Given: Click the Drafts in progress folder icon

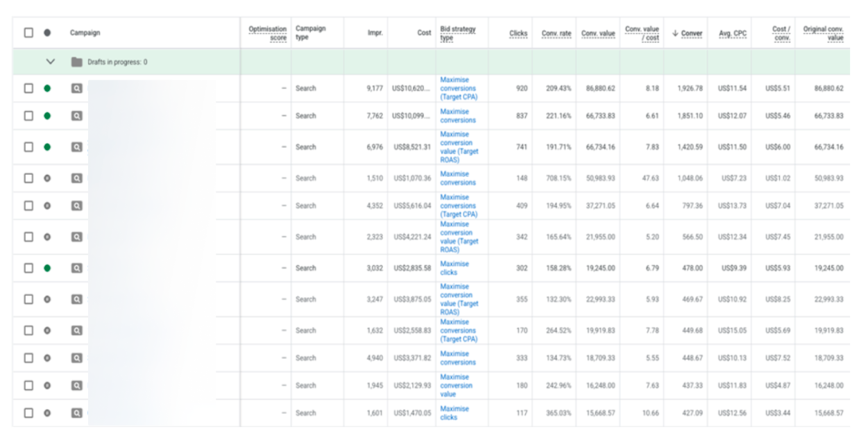Looking at the screenshot, I should coord(77,62).
